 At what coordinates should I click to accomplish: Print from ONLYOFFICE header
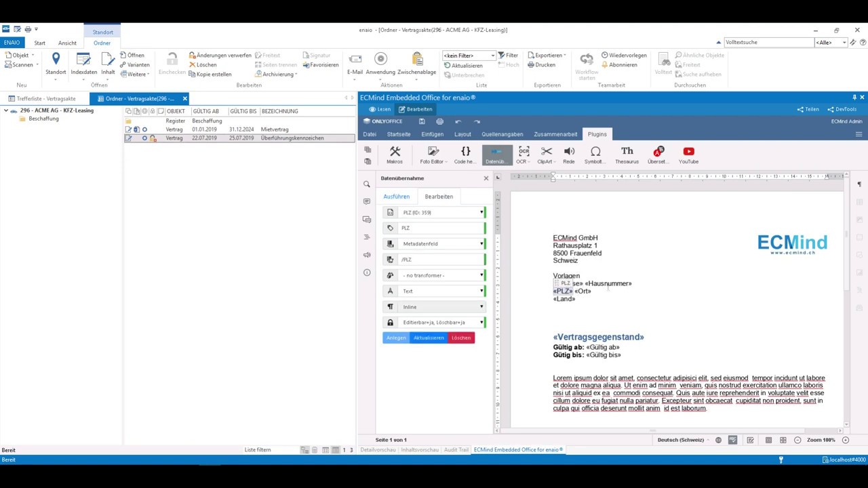(x=439, y=121)
